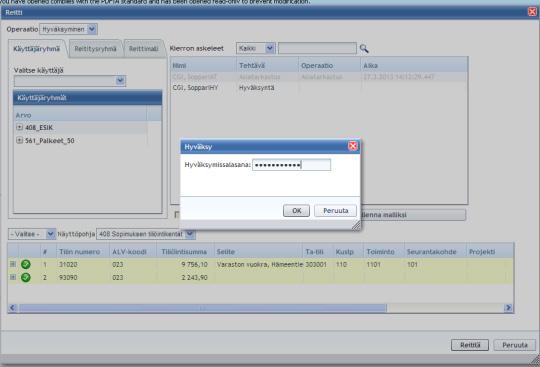This screenshot has width=540, height=367.
Task: Open the Kaikki filter dropdown
Action: pyautogui.click(x=270, y=48)
